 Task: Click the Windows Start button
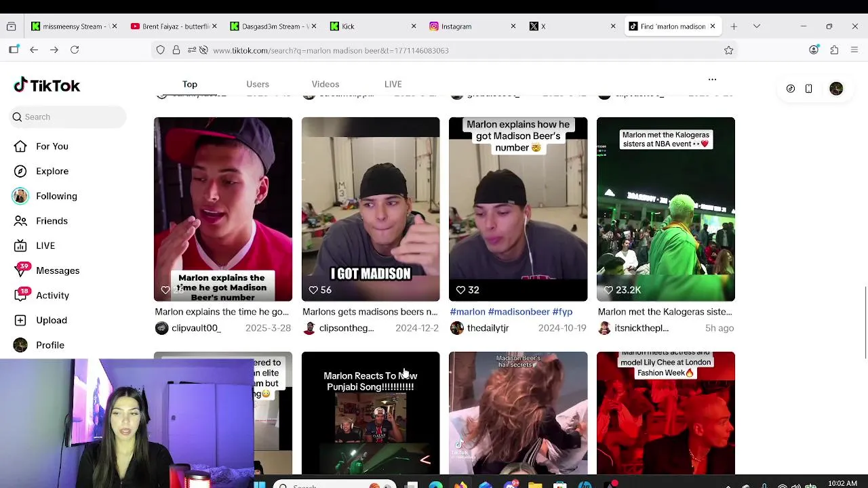coord(260,485)
